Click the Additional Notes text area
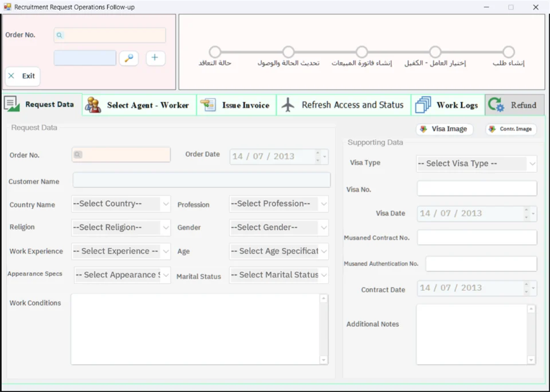Screen dimensions: 550x392 point(472,335)
